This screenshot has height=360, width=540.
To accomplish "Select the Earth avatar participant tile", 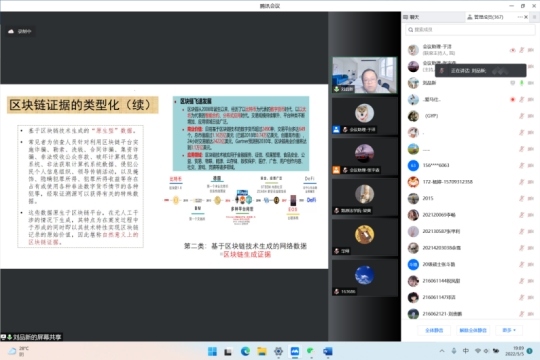I will pyautogui.click(x=364, y=278).
